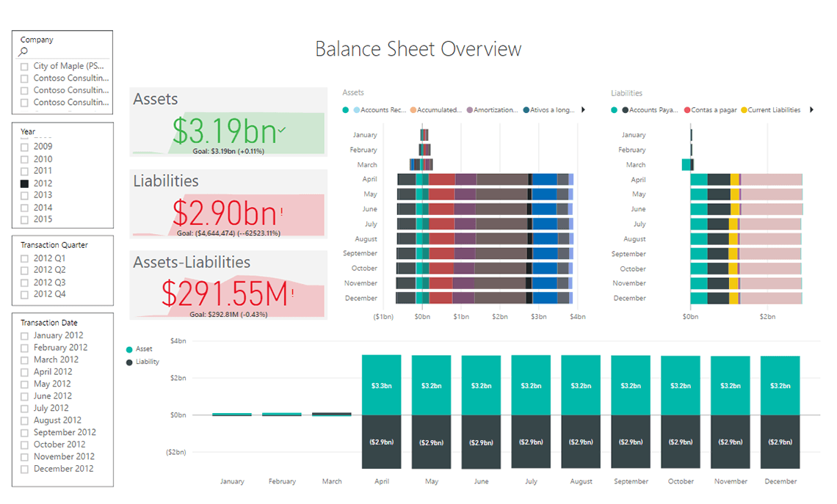Tick the 2012 Q4 quarter checkbox
This screenshot has height=504, width=837.
24,295
